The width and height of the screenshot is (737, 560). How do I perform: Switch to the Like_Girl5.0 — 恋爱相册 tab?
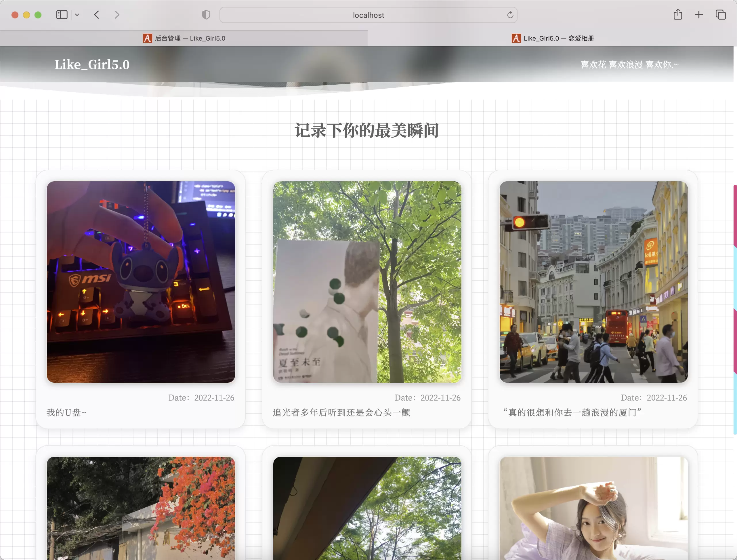point(552,38)
